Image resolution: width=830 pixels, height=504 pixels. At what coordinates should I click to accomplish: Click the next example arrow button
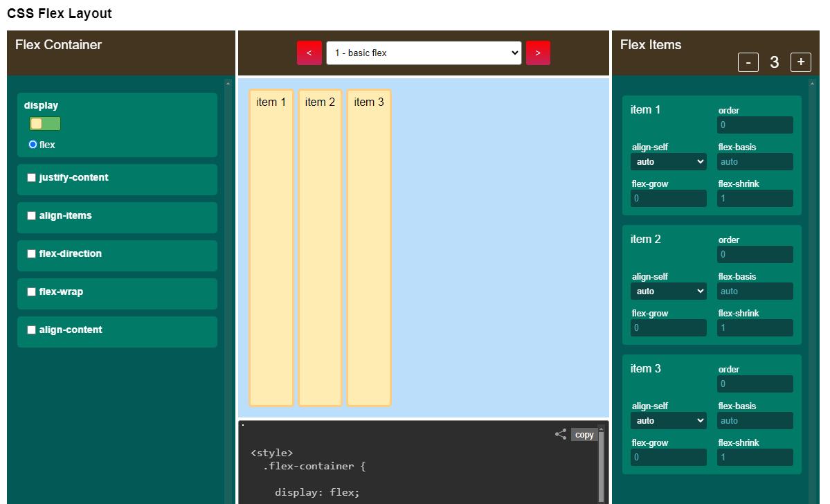click(x=538, y=53)
